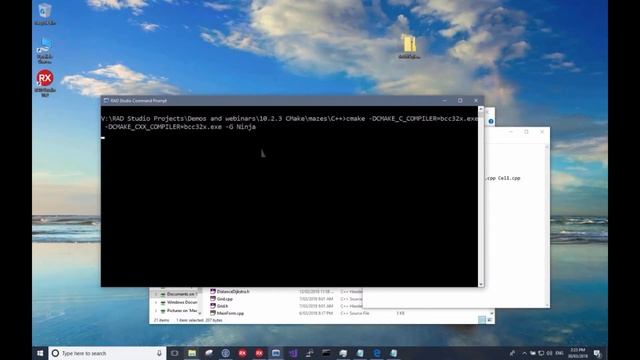
Task: Minimize the white background window
Action: pyautogui.click(x=511, y=132)
